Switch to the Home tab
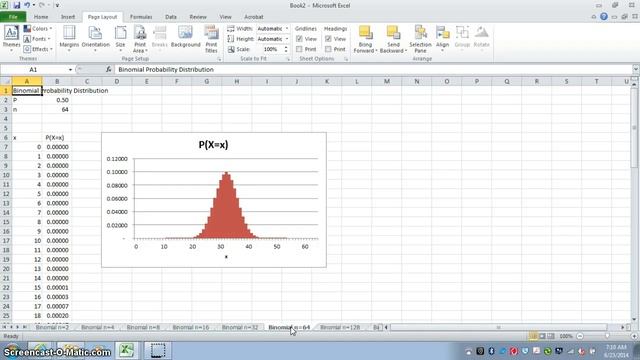The width and height of the screenshot is (640, 360). pos(41,17)
